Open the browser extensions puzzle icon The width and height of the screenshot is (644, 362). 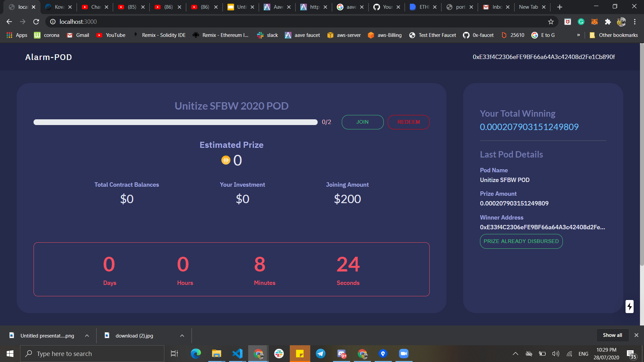point(608,21)
